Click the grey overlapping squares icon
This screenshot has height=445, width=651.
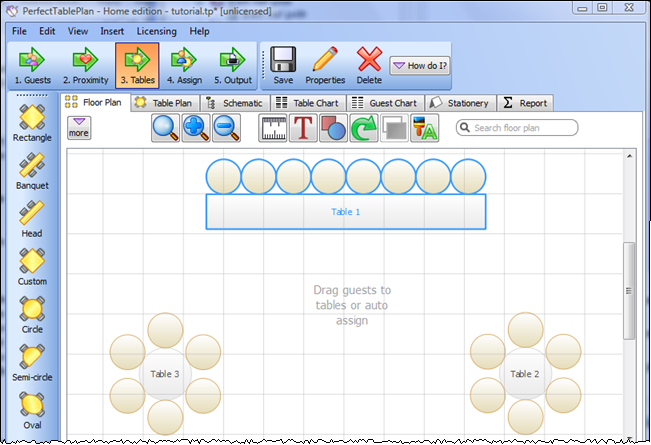[x=394, y=128]
